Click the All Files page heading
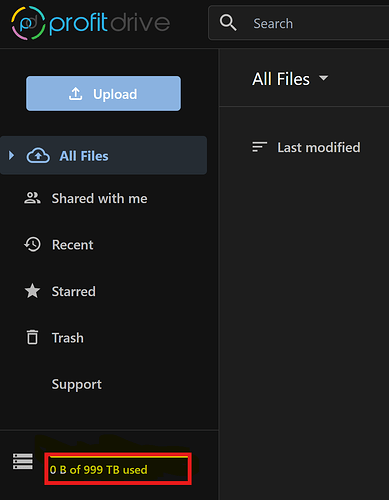 281,79
